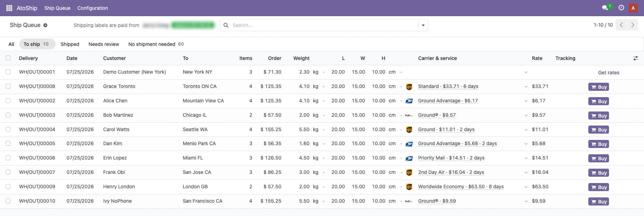644x216 pixels.
Task: Open Ship Queue menu in top bar
Action: point(57,8)
